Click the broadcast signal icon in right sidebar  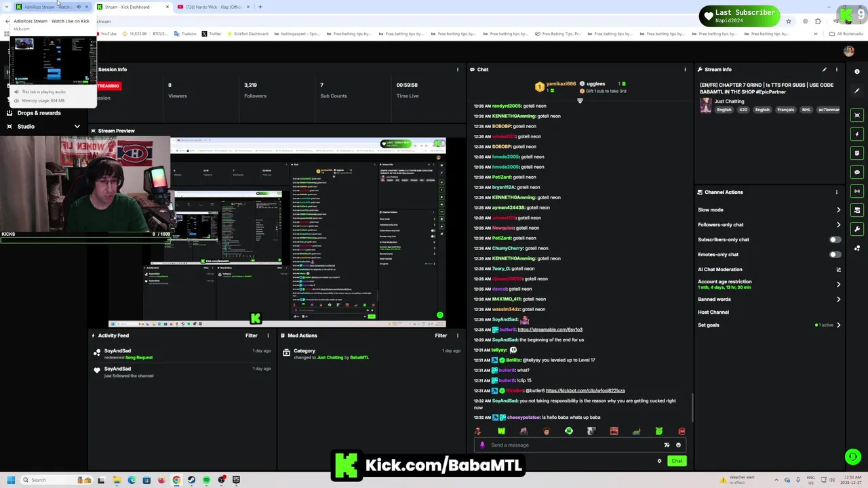pos(857,191)
